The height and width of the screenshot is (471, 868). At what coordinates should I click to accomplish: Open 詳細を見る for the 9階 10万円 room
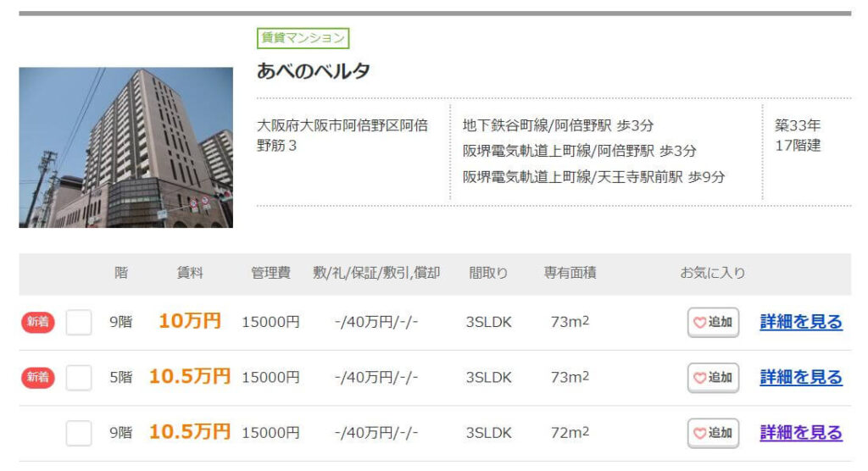coord(801,322)
